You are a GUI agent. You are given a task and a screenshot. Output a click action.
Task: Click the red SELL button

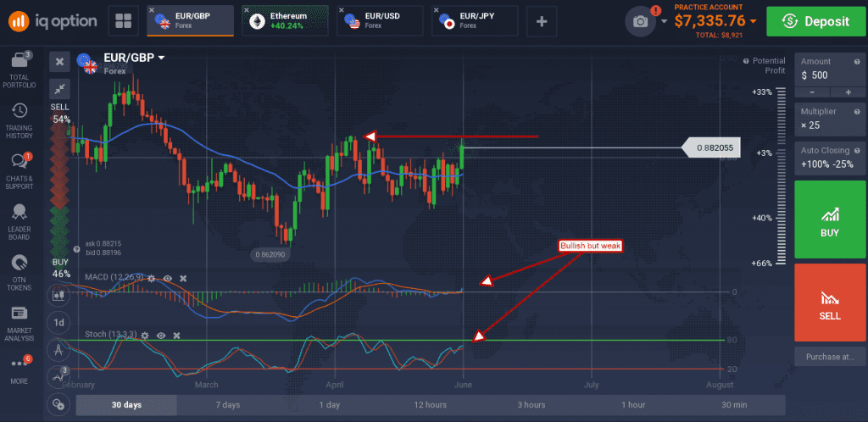click(x=829, y=303)
